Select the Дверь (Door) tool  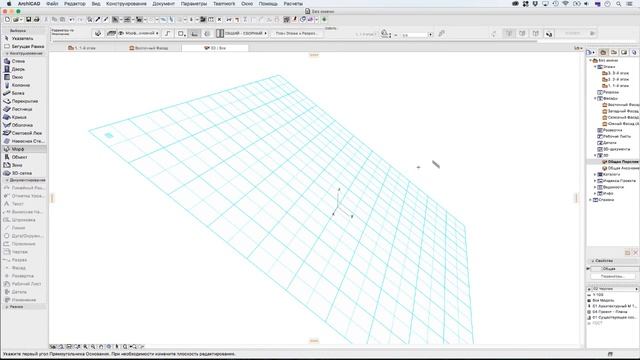point(18,69)
